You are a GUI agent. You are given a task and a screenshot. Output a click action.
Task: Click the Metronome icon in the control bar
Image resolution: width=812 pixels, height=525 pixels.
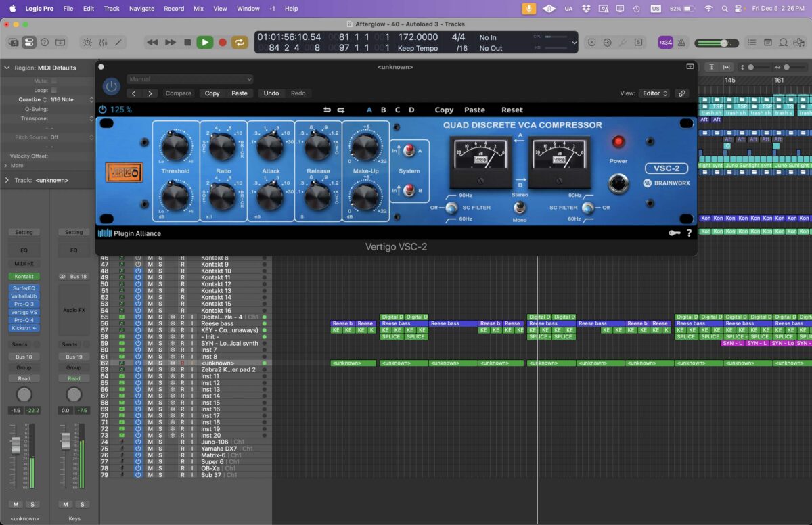pyautogui.click(x=683, y=42)
